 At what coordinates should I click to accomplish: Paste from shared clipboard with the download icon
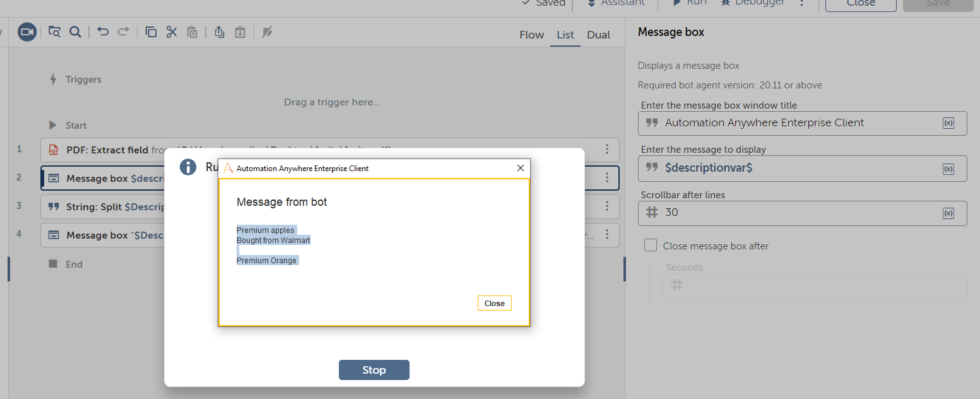click(x=240, y=32)
